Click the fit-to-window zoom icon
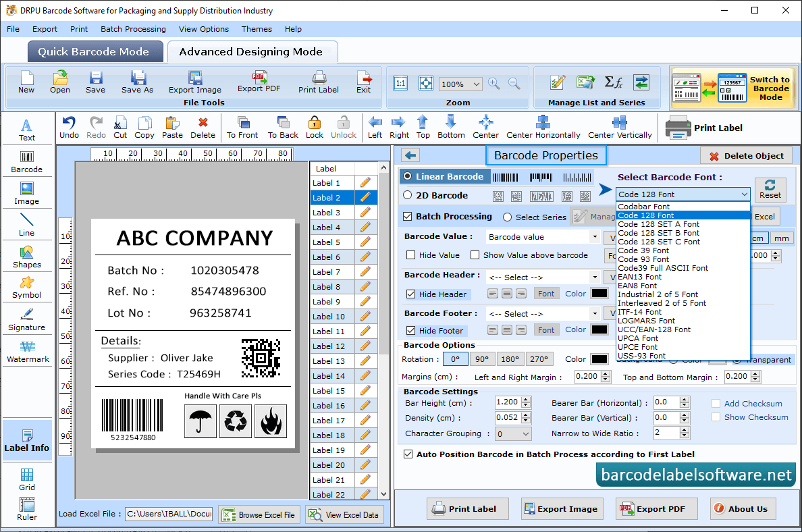Screen dimensions: 802x532 tap(425, 84)
